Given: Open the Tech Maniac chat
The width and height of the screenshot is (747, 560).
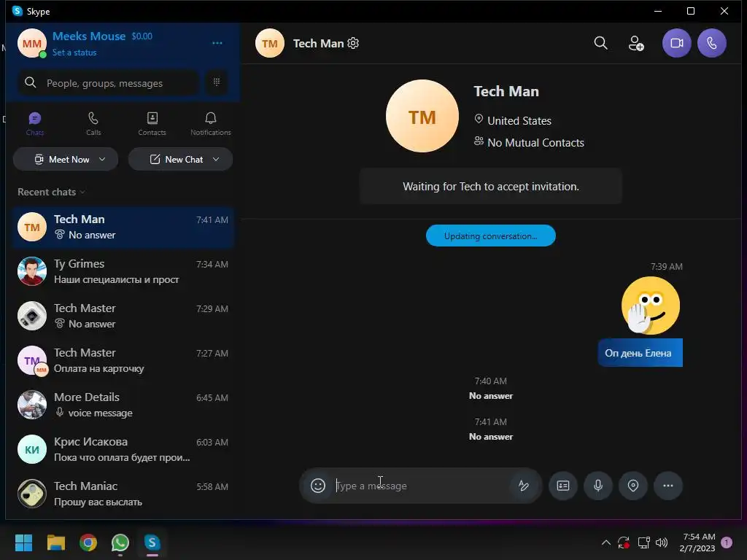Looking at the screenshot, I should click(123, 494).
